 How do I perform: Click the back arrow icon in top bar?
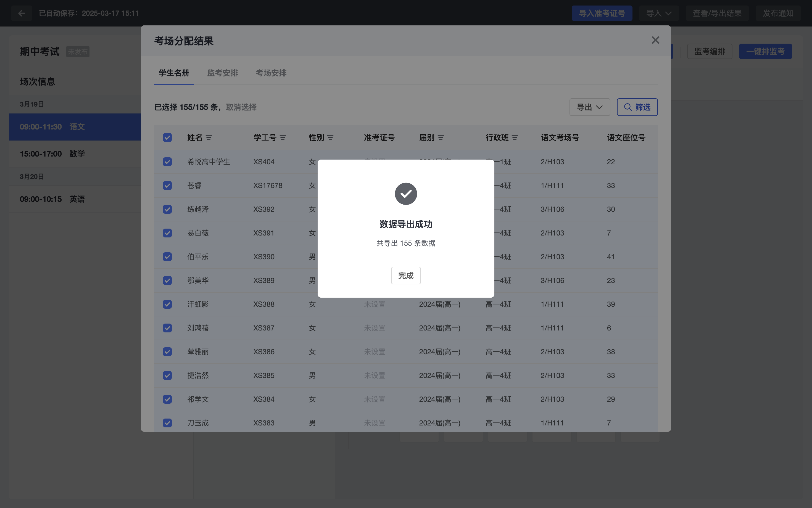pos(22,13)
